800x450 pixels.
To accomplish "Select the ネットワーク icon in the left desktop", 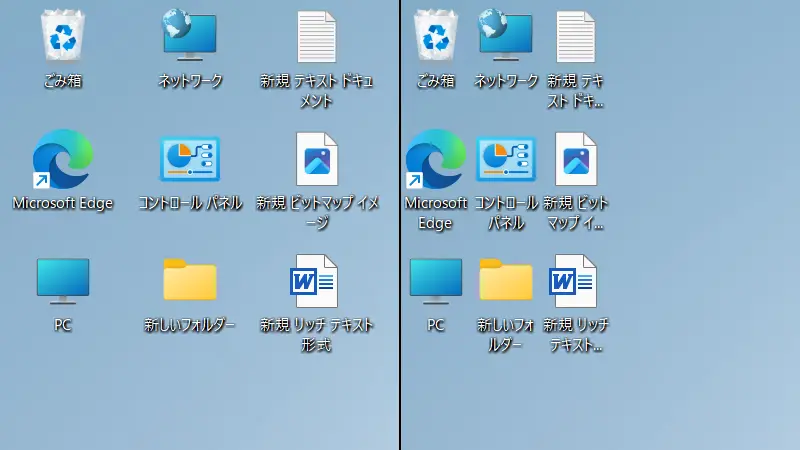I will (190, 35).
